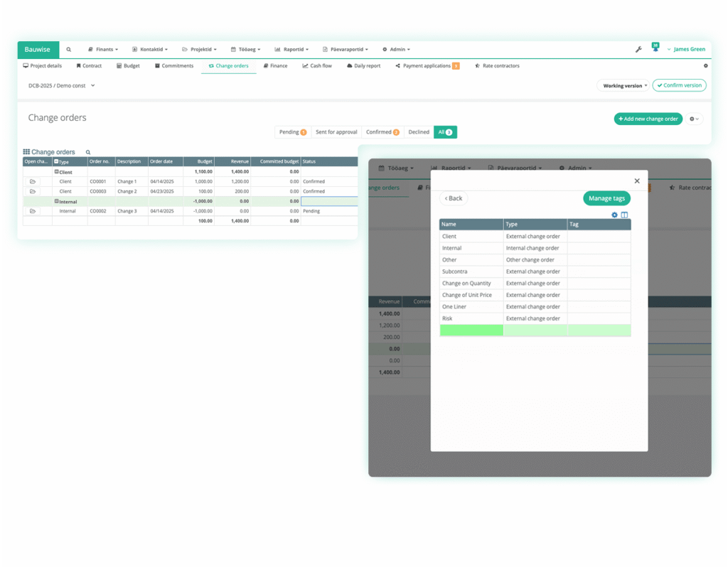Click the Confirm version button
This screenshot has height=567, width=728.
tap(679, 84)
